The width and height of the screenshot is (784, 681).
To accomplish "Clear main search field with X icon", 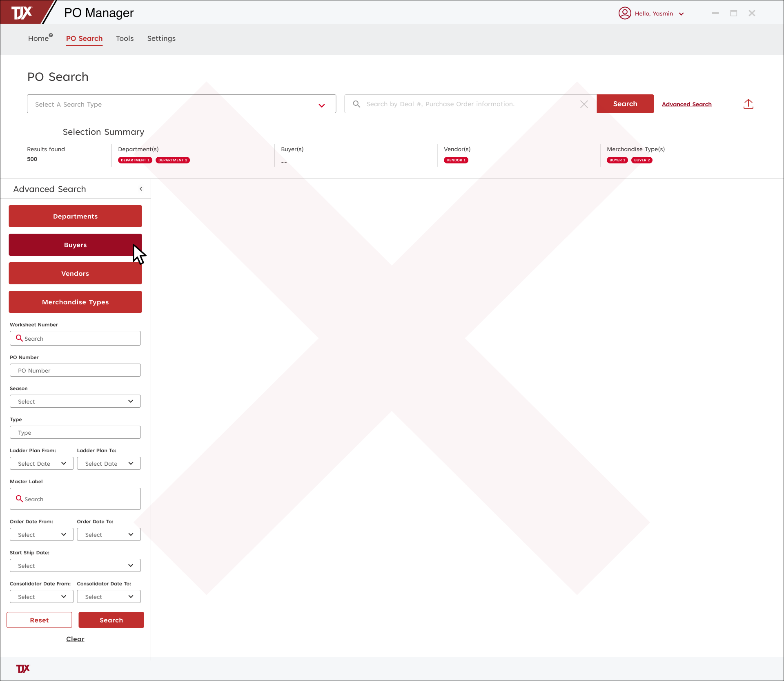I will coord(584,104).
